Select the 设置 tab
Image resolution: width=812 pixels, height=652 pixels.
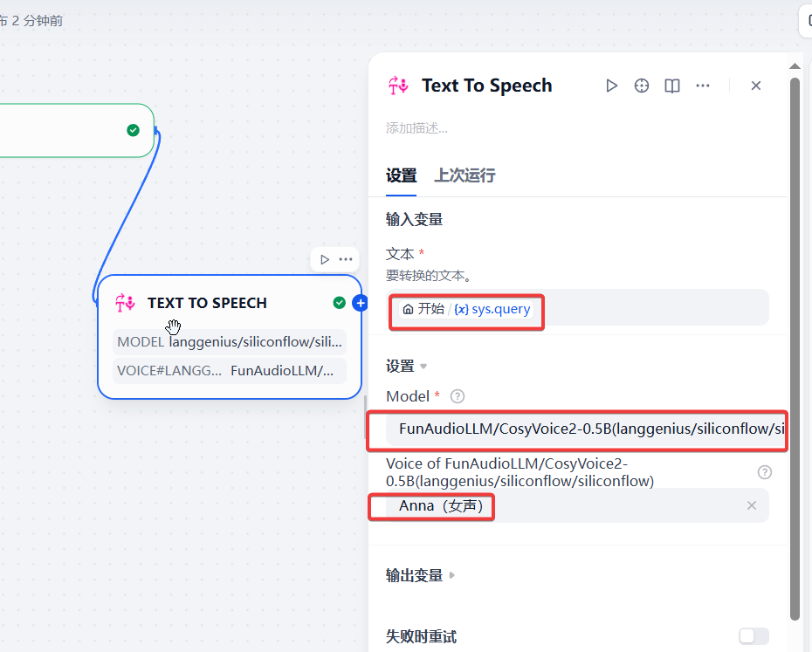pyautogui.click(x=401, y=175)
